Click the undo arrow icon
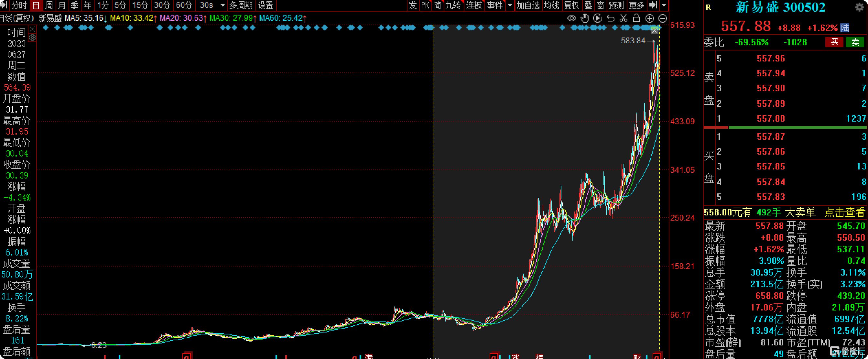This screenshot has width=868, height=359. pos(611,18)
